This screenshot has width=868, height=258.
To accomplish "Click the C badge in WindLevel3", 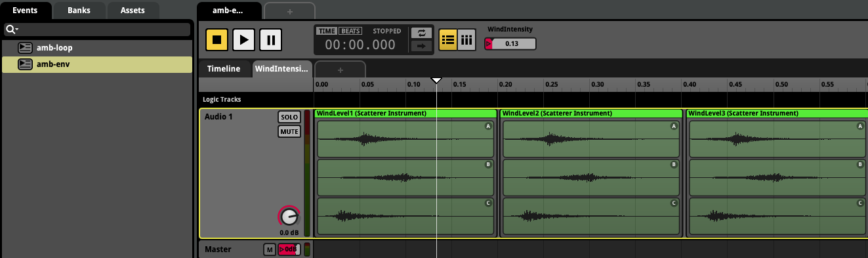I will point(860,204).
